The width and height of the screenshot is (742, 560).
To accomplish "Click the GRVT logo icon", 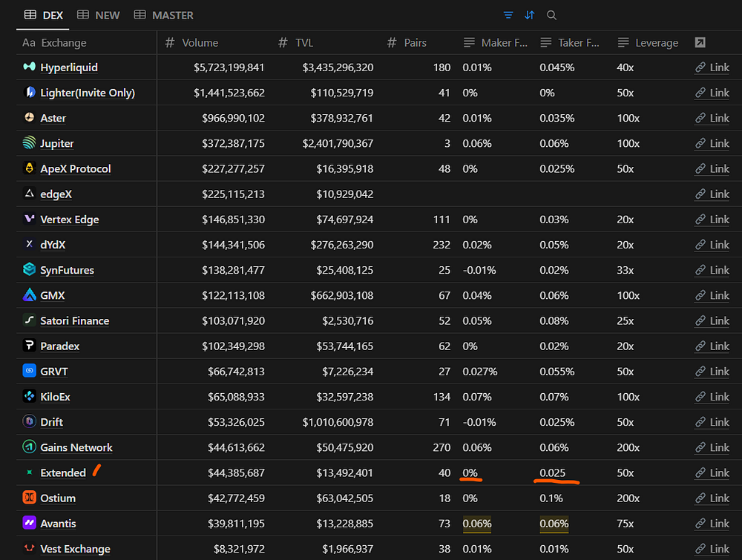I will click(30, 371).
